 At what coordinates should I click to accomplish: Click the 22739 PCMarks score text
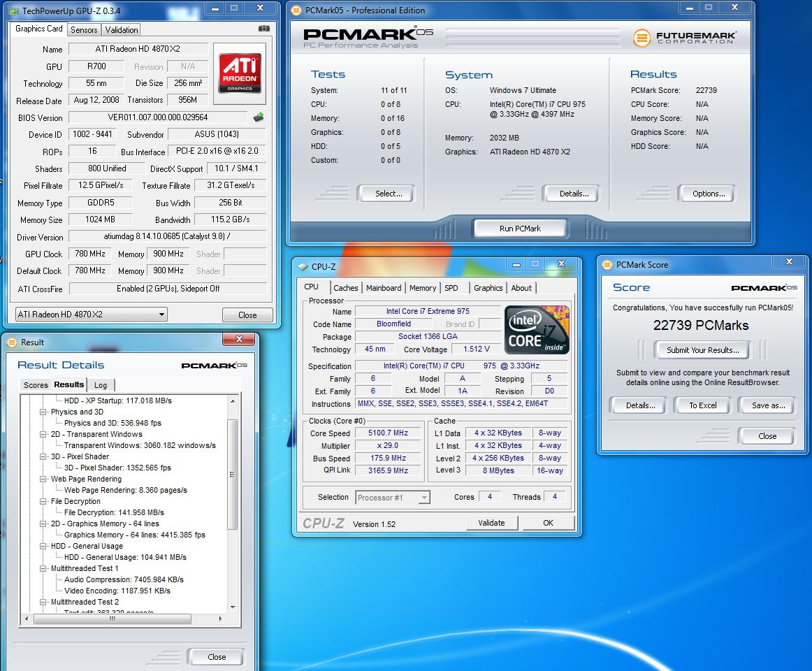tap(701, 326)
